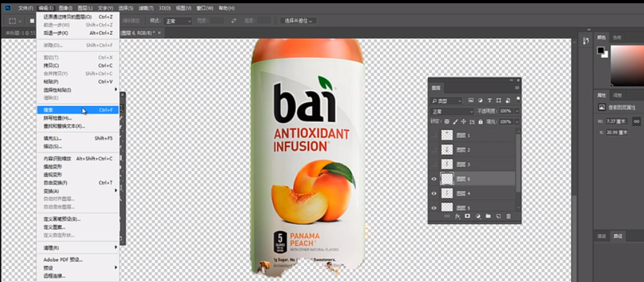Open the 滤镜(T) menu
Image resolution: width=644 pixels, height=282 pixels.
(146, 8)
